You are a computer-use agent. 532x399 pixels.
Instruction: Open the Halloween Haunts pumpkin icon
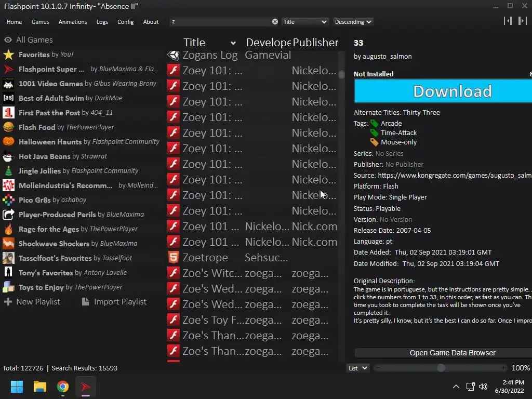click(8, 142)
